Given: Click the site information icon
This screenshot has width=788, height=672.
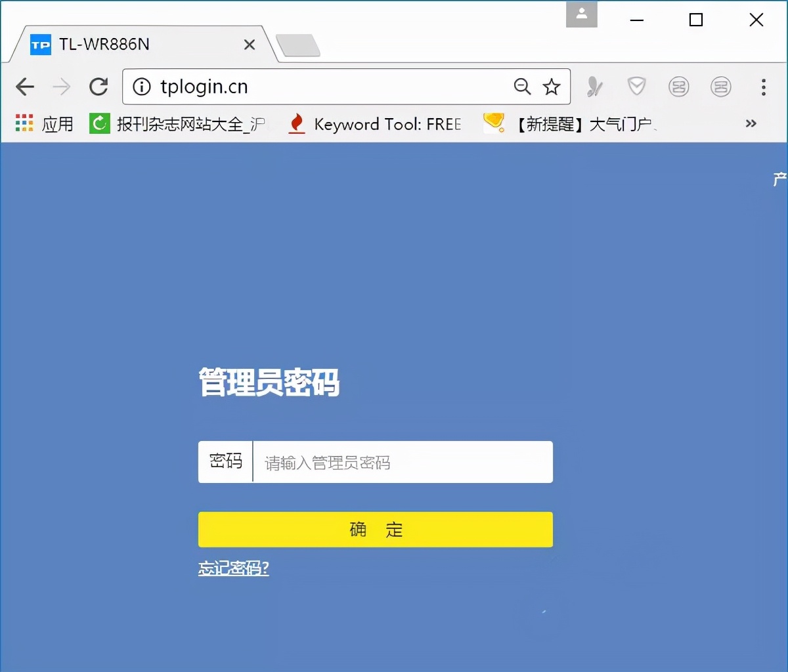Looking at the screenshot, I should [x=142, y=87].
